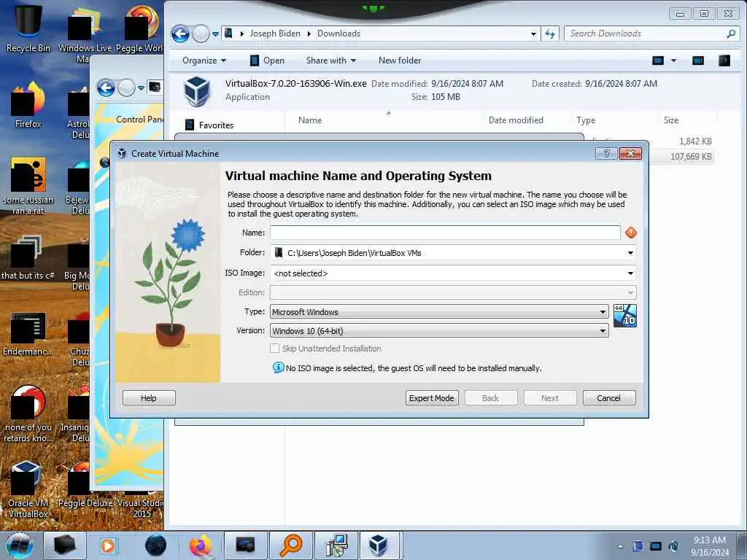This screenshot has width=747, height=560.
Task: Click the Windows Start orb
Action: (20, 545)
